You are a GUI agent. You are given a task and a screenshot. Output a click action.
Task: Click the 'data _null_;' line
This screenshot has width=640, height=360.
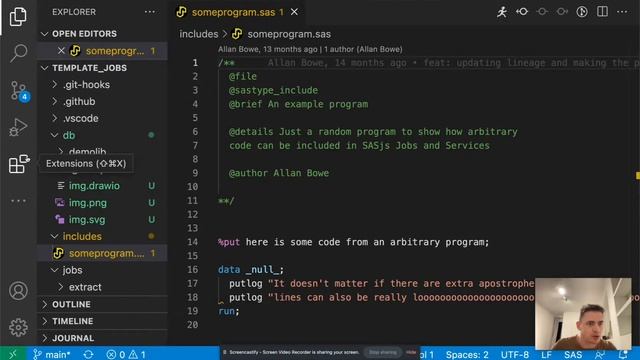click(251, 269)
